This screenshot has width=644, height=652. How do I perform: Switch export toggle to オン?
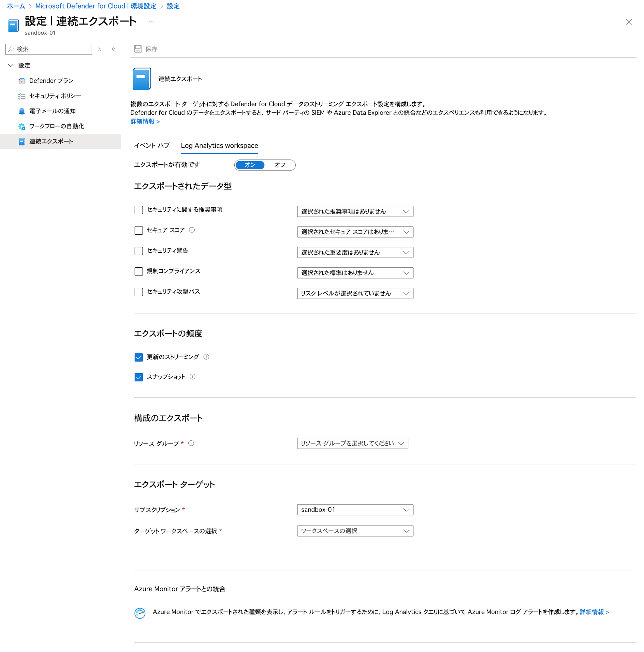click(250, 165)
